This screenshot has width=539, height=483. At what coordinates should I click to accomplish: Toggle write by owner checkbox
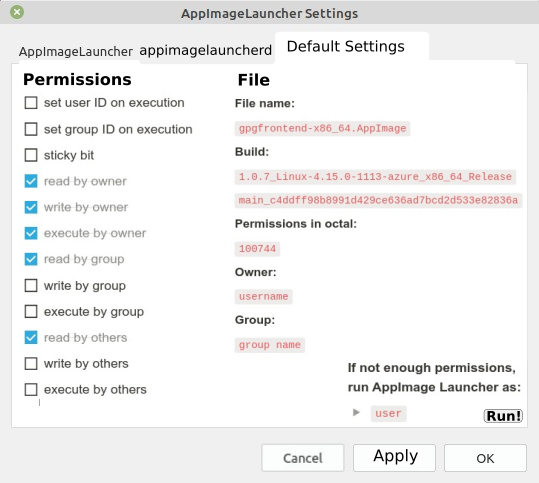point(31,207)
